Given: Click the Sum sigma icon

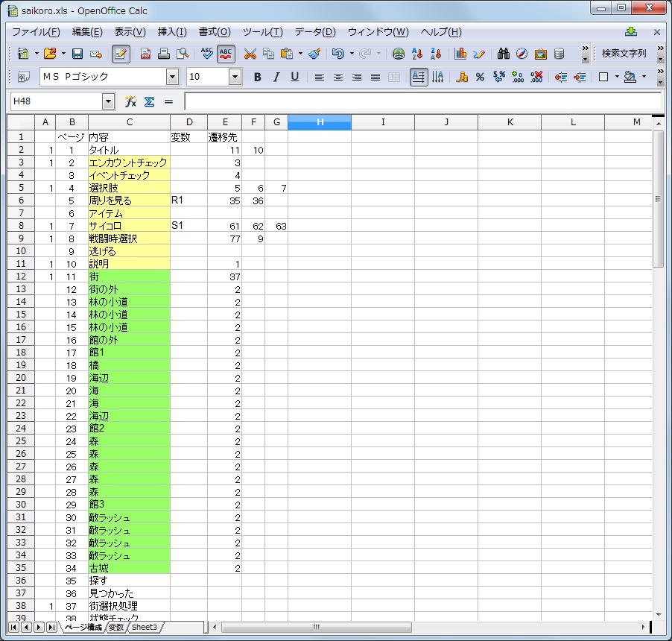Looking at the screenshot, I should tap(149, 101).
